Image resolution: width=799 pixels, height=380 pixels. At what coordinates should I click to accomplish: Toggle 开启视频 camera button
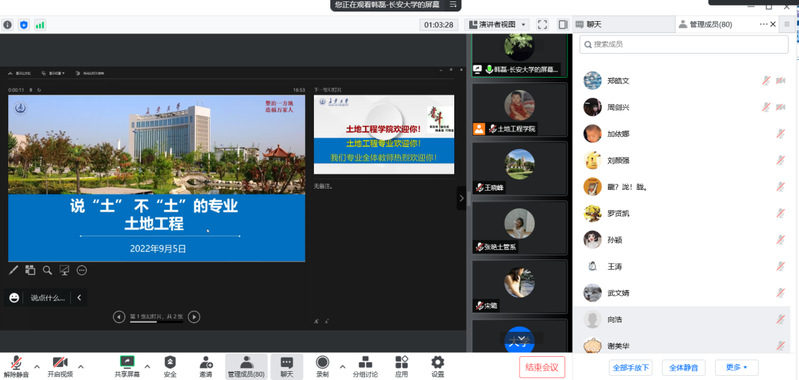click(60, 367)
